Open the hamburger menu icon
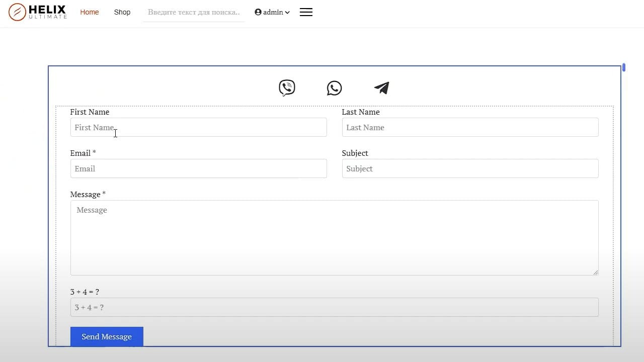 coord(306,12)
